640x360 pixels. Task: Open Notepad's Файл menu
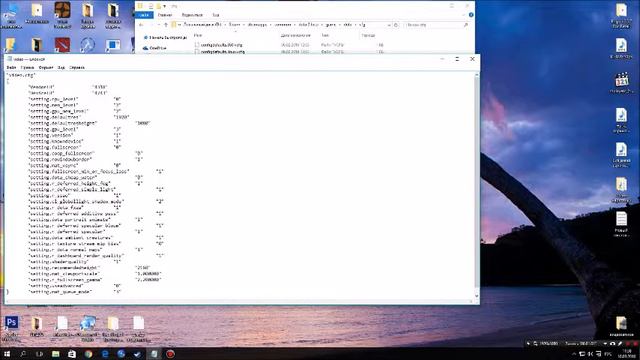click(x=11, y=67)
